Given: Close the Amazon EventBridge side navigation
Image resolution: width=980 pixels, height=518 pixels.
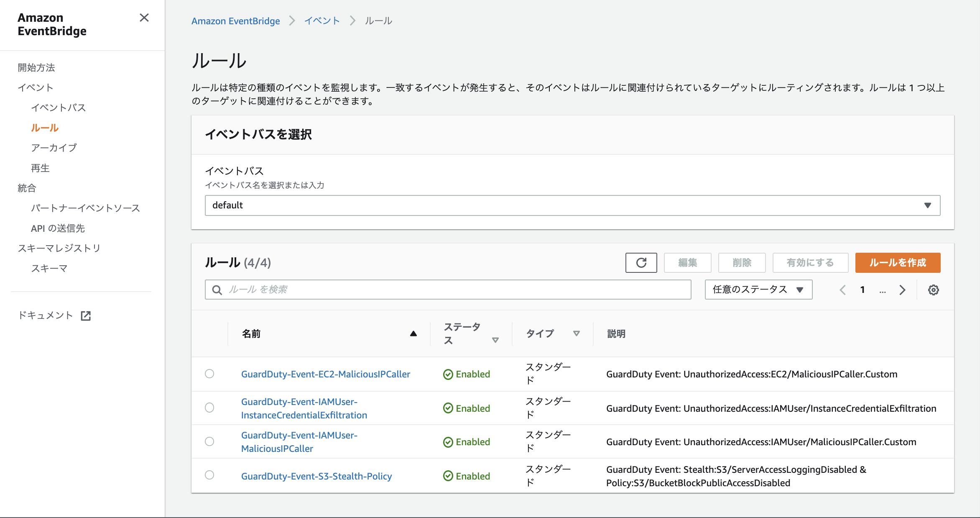Looking at the screenshot, I should click(144, 18).
